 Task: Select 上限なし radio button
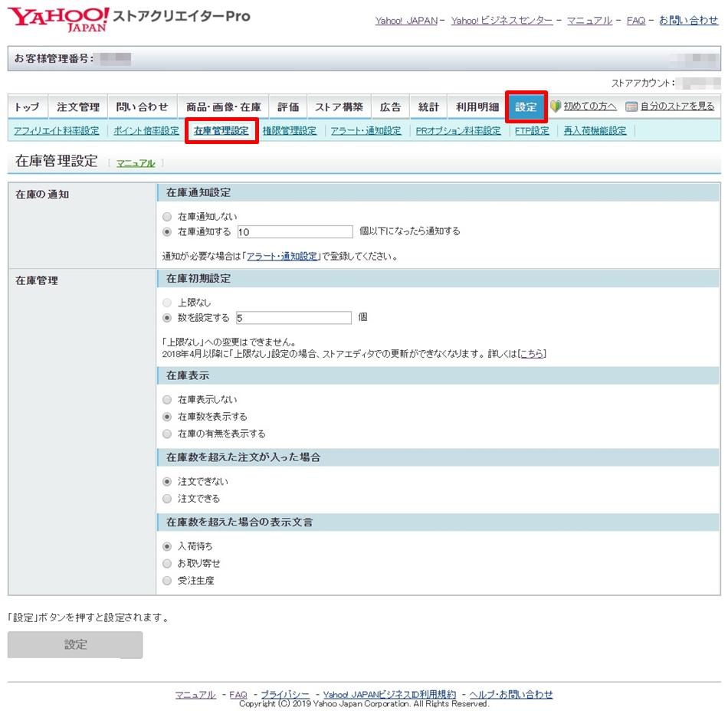(x=167, y=303)
